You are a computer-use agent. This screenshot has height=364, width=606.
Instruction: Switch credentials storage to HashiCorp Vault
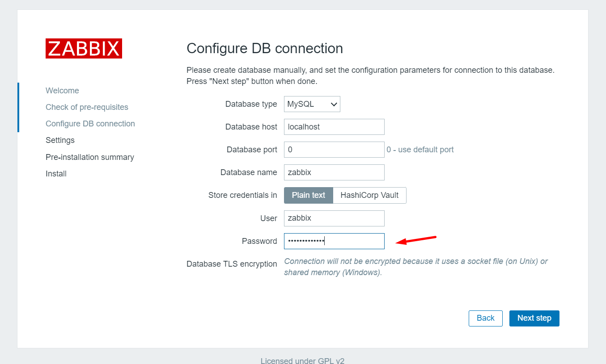tap(369, 195)
